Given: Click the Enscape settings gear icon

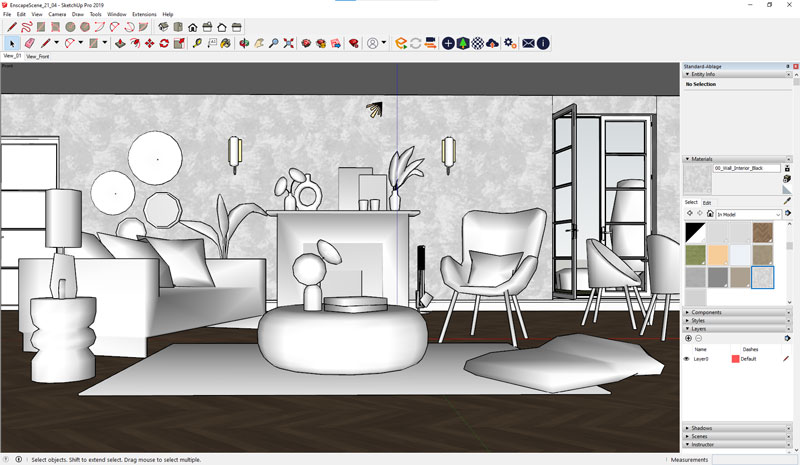Looking at the screenshot, I should [510, 44].
